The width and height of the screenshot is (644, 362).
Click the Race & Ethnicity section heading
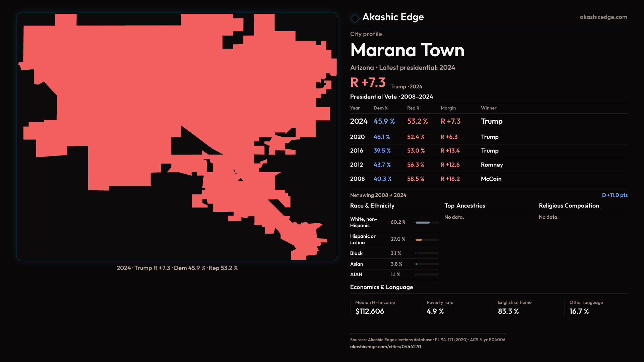coord(372,206)
